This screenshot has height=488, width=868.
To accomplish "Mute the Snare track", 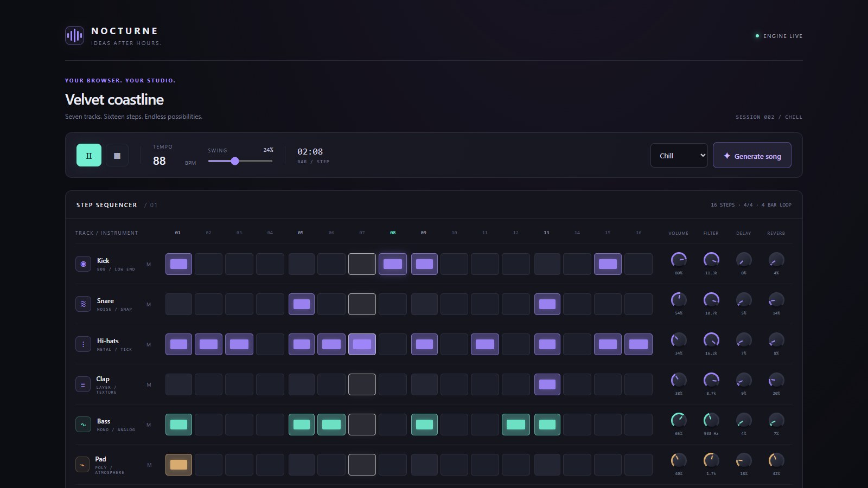I will [149, 305].
